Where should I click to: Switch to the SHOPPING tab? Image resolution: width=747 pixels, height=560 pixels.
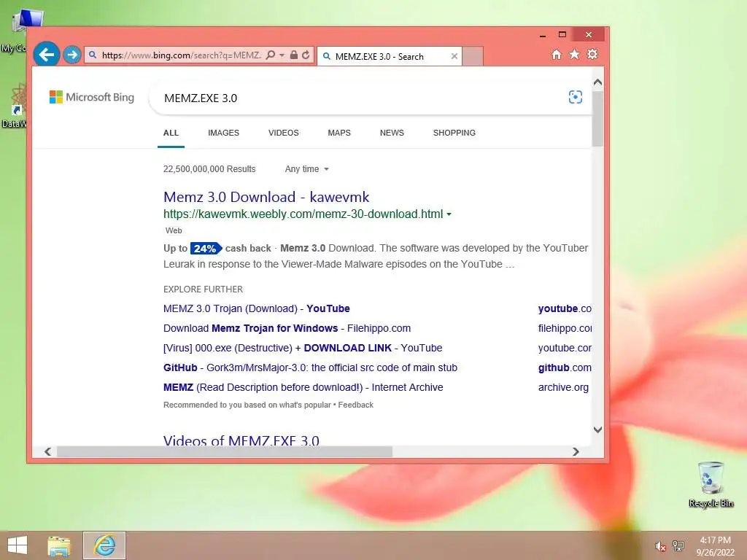click(454, 133)
